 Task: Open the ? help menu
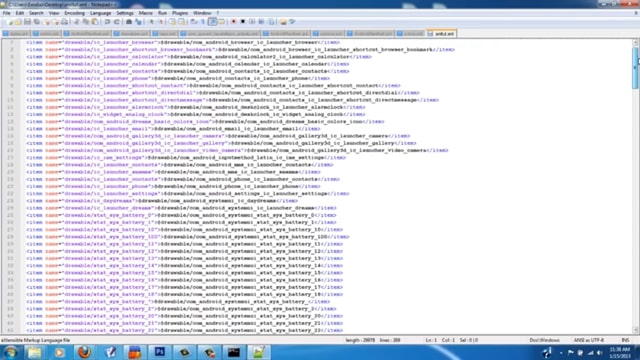coord(218,13)
